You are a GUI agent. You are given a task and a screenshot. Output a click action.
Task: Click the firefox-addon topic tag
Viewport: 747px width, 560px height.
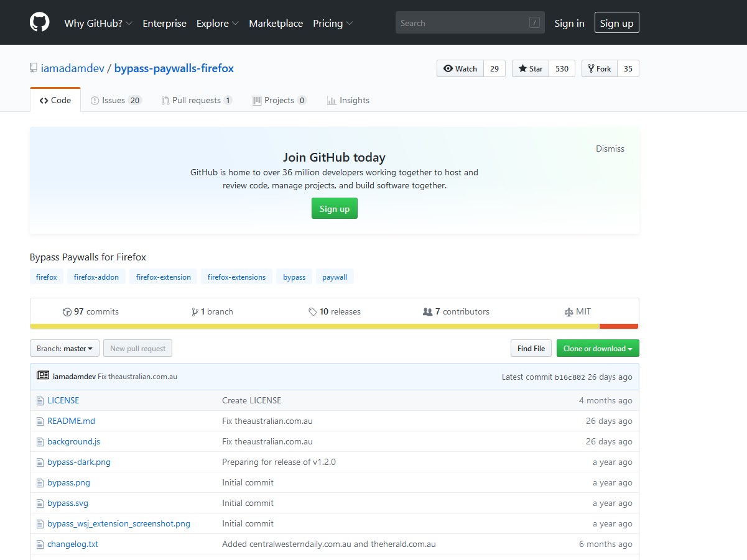point(96,277)
